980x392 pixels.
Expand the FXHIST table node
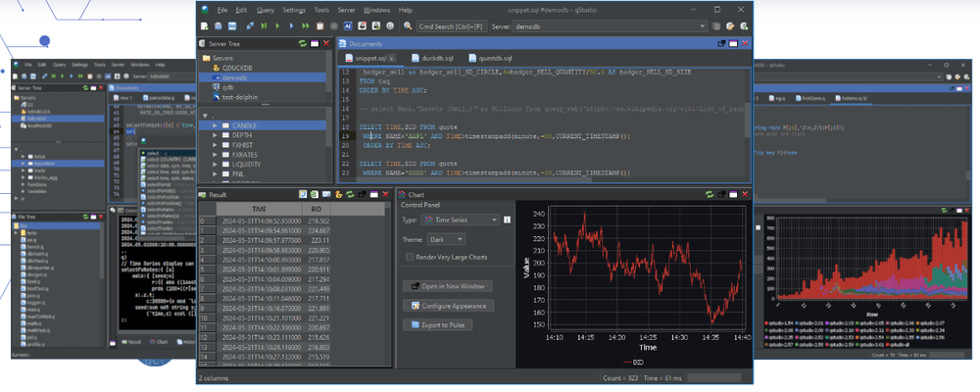tap(216, 145)
